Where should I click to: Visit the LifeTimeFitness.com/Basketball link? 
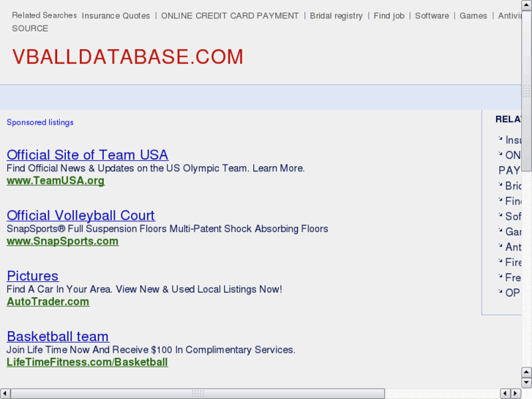pos(87,362)
